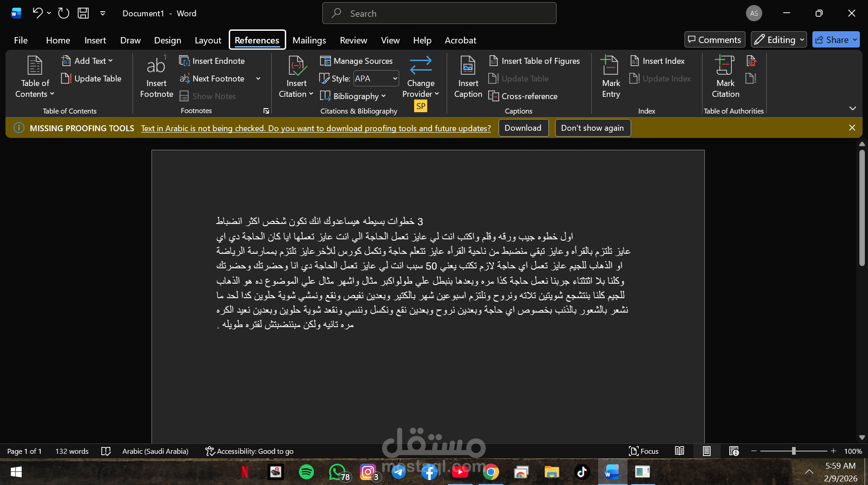Open the citation Style APA combo box
The width and height of the screenshot is (868, 485).
pos(376,78)
